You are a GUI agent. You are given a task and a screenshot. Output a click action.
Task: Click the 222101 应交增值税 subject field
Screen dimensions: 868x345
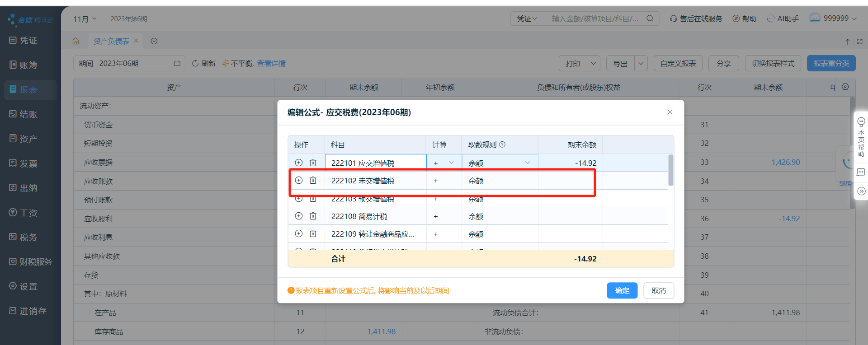pyautogui.click(x=375, y=163)
